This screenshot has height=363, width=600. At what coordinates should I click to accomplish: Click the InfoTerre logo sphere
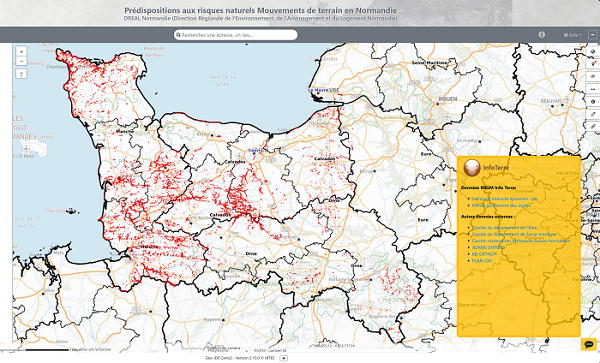pyautogui.click(x=471, y=168)
